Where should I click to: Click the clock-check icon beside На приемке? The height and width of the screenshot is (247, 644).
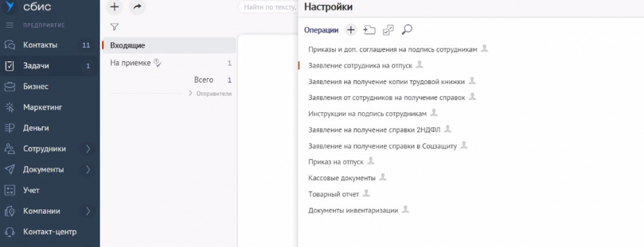(158, 62)
